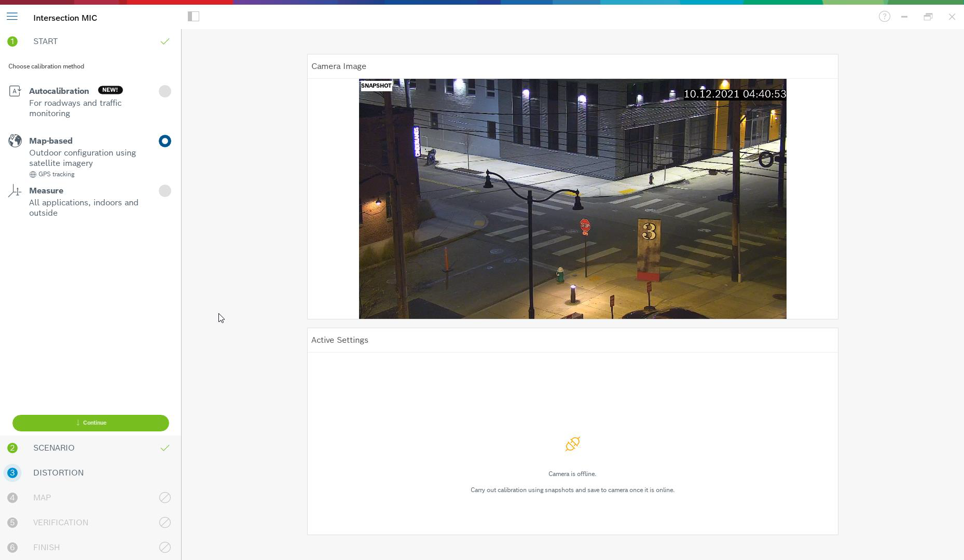Click the camera offline plug icon
Screen dimensions: 964x560
coord(572,444)
